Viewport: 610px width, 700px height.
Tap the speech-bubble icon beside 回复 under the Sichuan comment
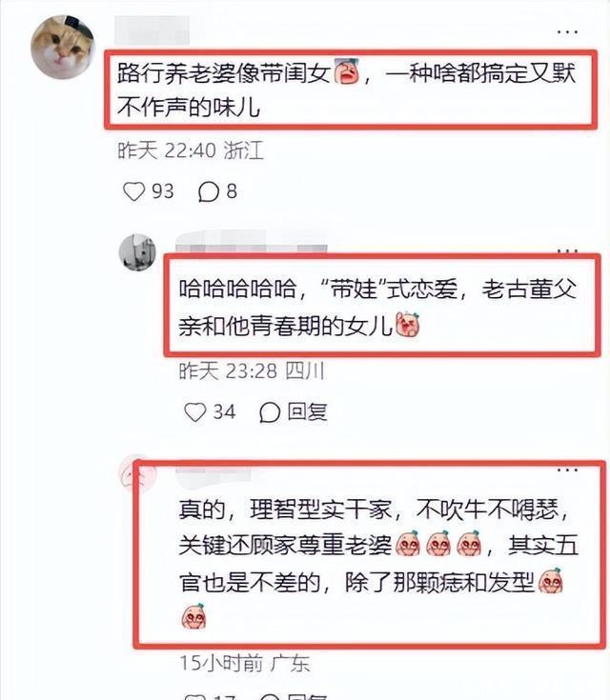click(x=270, y=412)
